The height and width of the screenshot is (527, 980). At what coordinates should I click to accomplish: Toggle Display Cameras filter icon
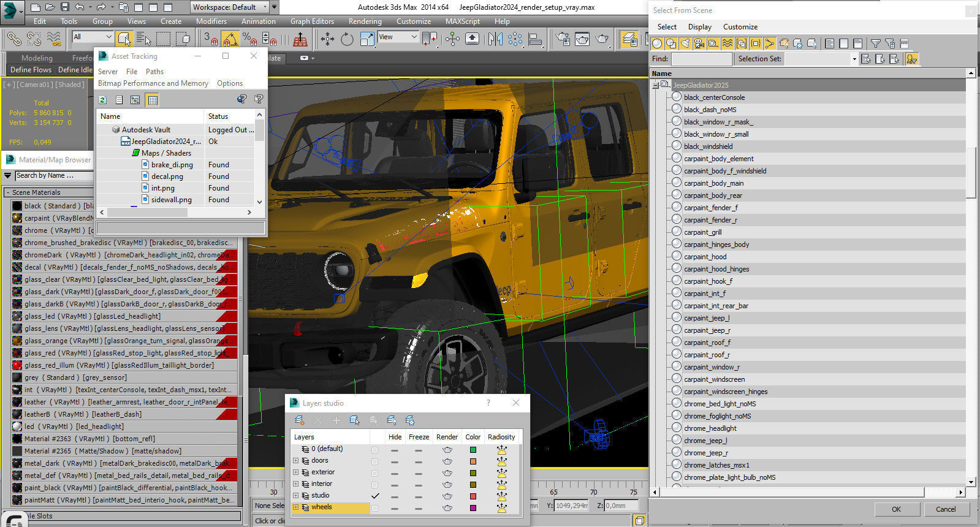(699, 44)
